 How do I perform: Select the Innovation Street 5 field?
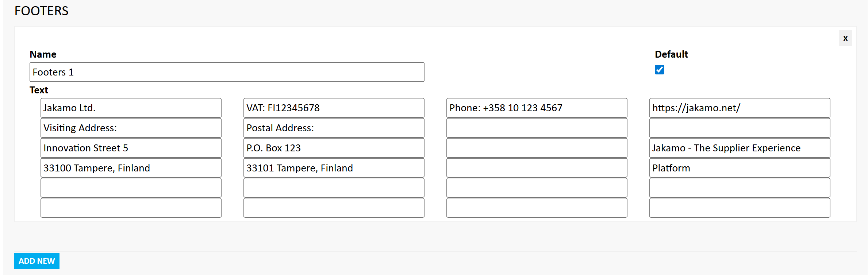tap(131, 148)
